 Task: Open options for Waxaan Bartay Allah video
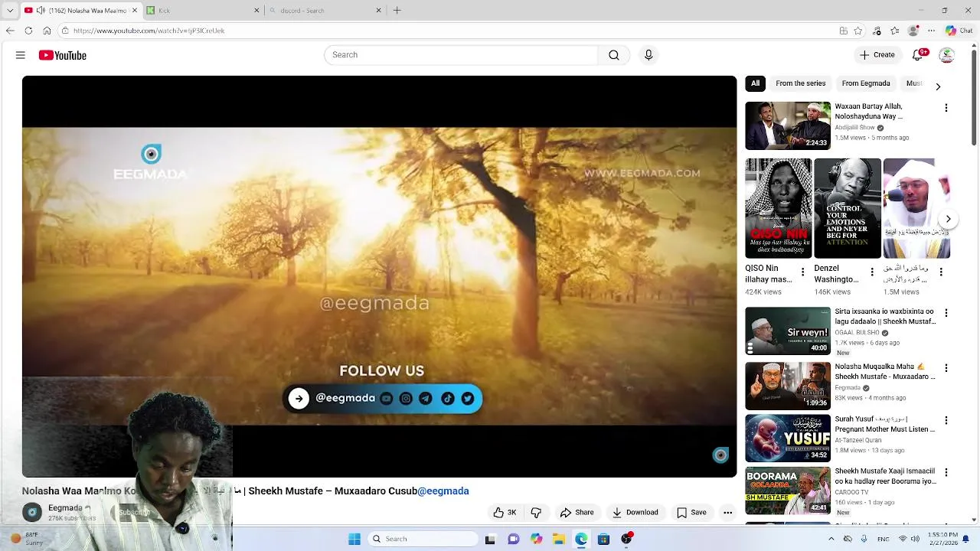click(x=946, y=108)
